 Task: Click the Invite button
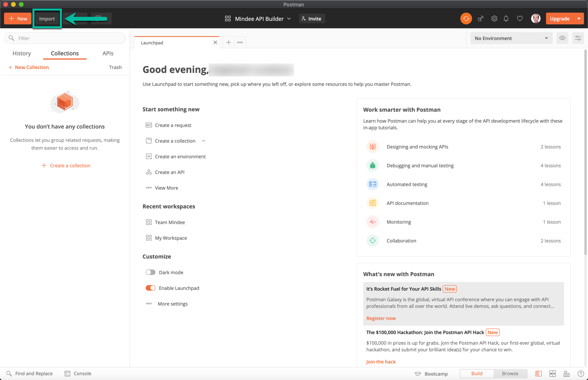coord(312,18)
